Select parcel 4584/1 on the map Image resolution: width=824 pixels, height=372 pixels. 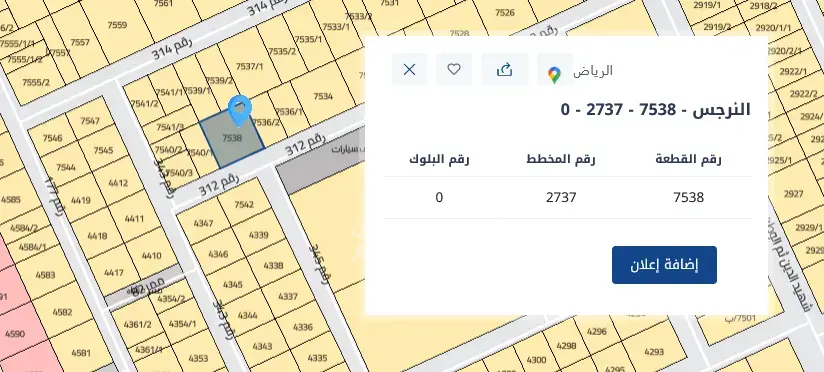coord(33,247)
